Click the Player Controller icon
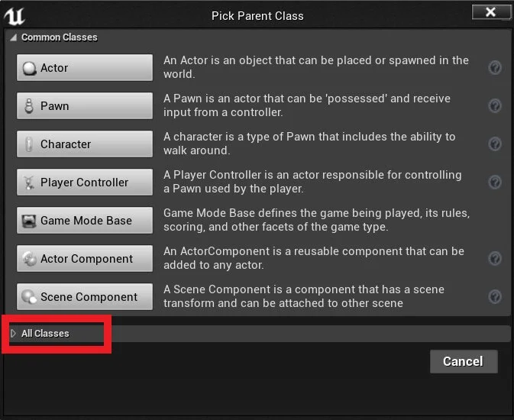This screenshot has width=514, height=420. click(29, 183)
